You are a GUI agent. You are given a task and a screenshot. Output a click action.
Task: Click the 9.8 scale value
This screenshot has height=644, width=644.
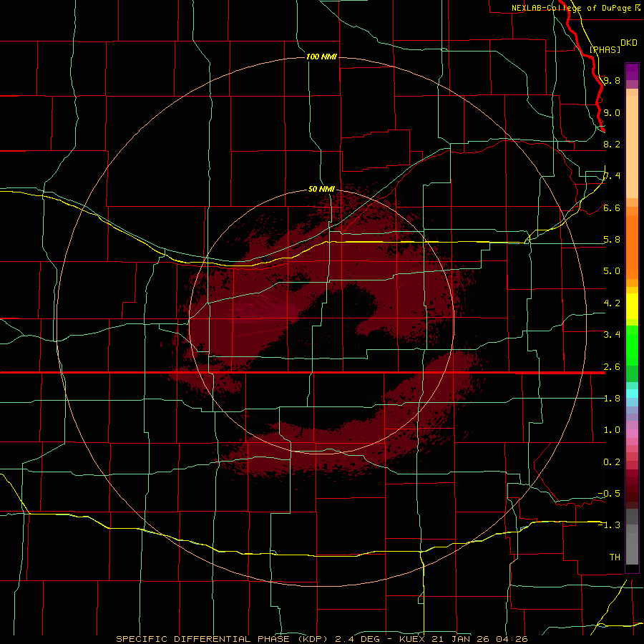coord(612,81)
